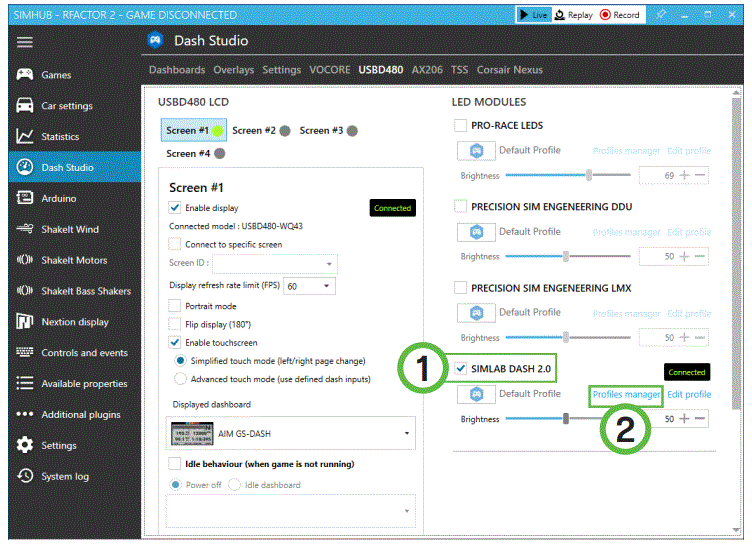Click the Dash Studio header logo icon

(155, 40)
